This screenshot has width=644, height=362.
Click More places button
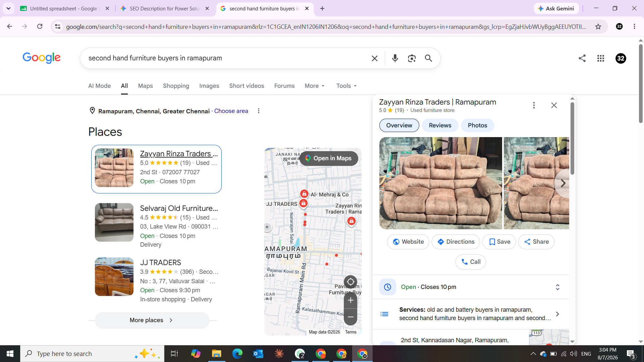tap(152, 320)
